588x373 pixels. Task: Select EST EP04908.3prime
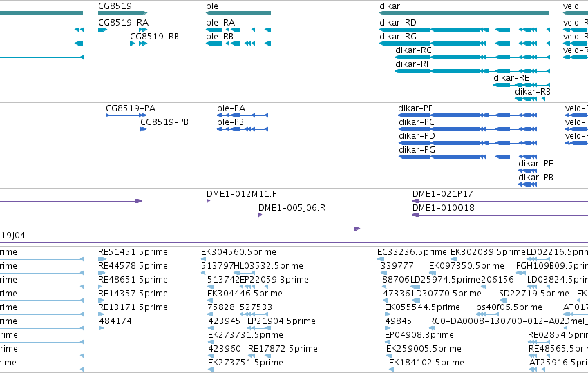click(419, 336)
